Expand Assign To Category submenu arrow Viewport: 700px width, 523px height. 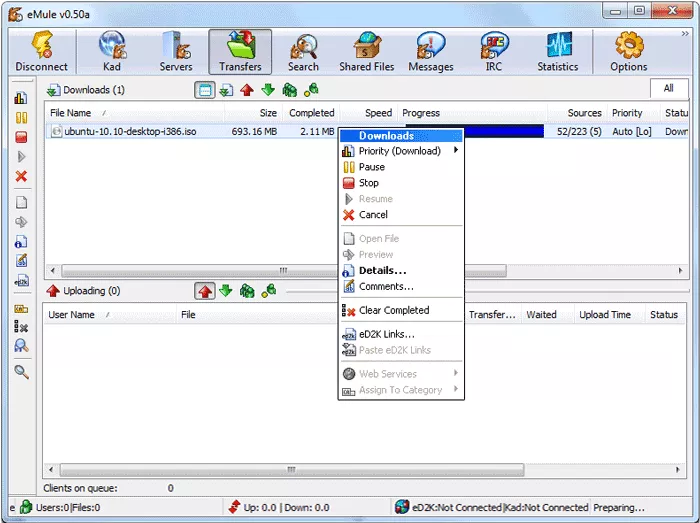pyautogui.click(x=456, y=389)
